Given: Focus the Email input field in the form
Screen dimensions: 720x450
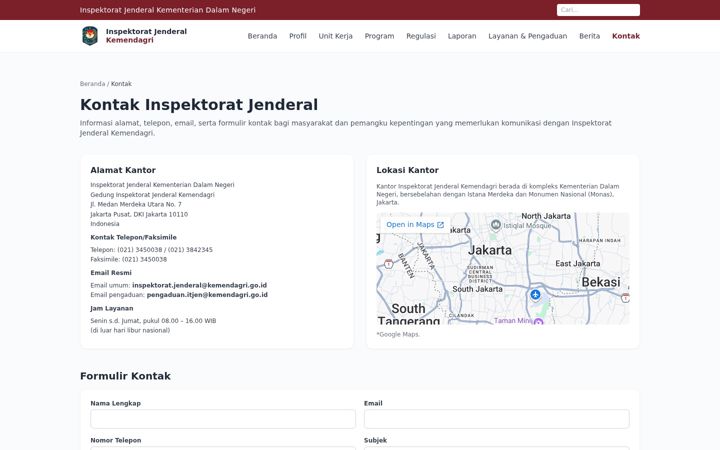Looking at the screenshot, I should 497,419.
